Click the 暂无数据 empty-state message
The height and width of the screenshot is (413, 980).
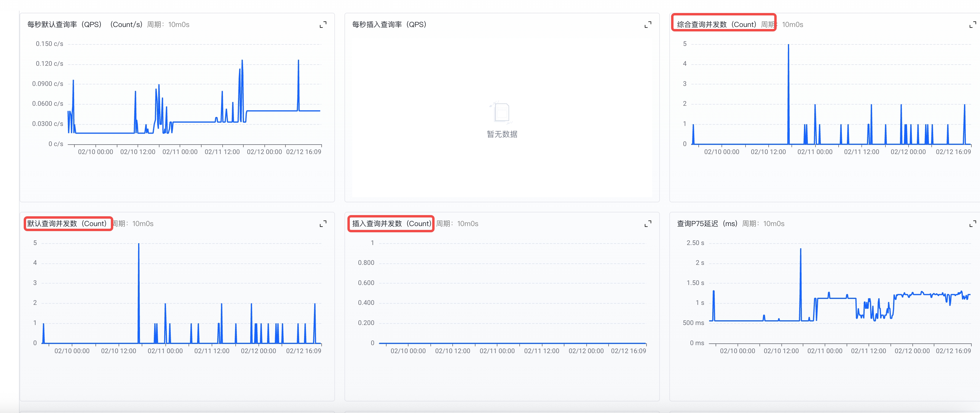pyautogui.click(x=502, y=134)
